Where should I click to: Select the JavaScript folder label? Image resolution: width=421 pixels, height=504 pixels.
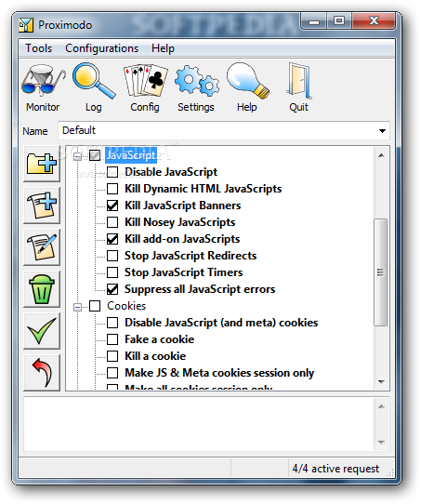(131, 155)
